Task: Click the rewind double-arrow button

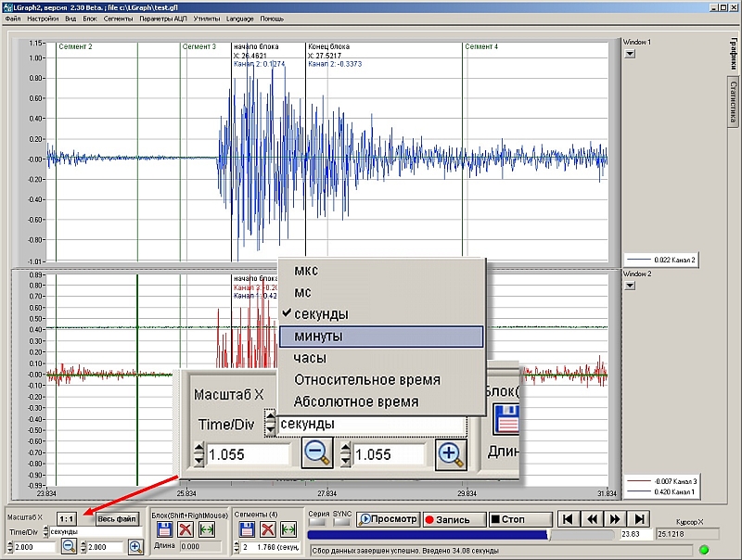Action: coord(592,519)
